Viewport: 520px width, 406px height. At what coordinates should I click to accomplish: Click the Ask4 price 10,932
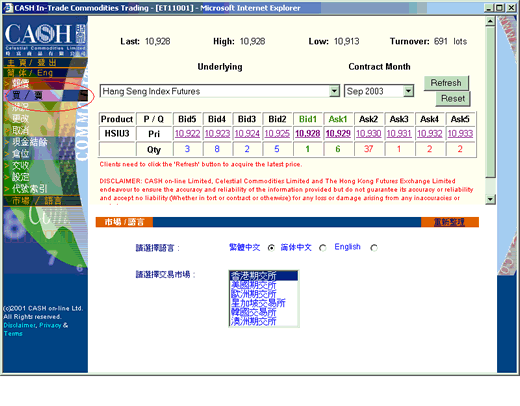430,134
